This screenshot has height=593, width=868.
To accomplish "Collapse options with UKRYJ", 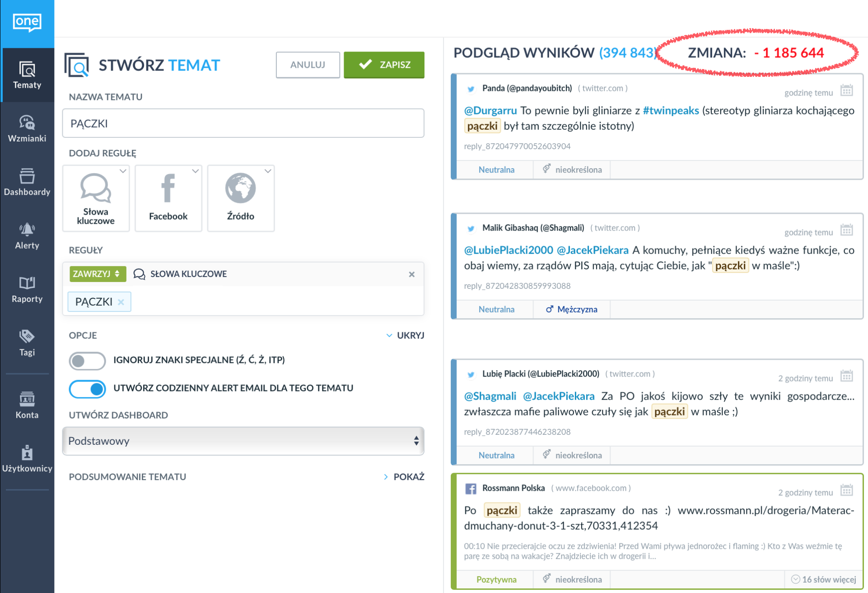I will (405, 335).
